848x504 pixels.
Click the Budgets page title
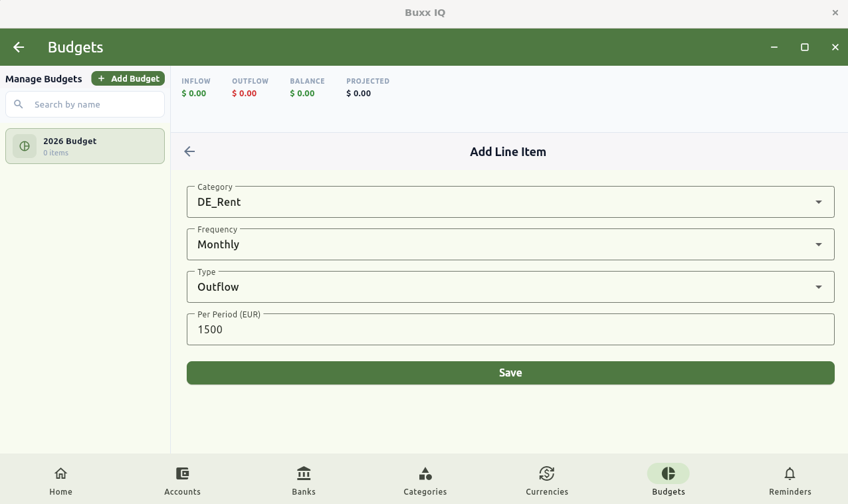click(76, 47)
